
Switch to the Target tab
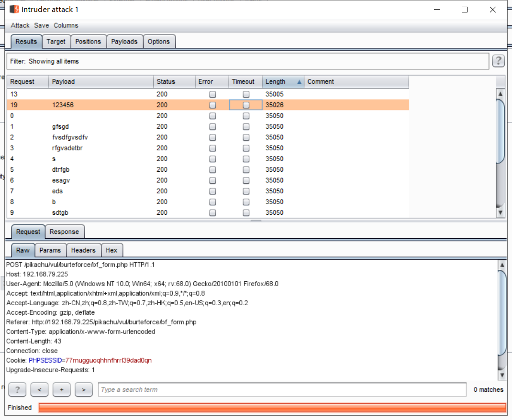56,42
